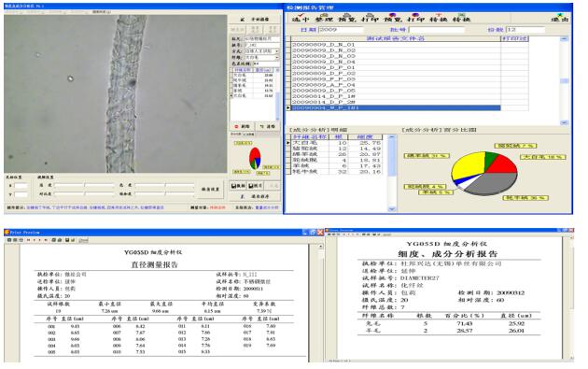Click Close in the Print Preview toolbar
The width and height of the screenshot is (588, 369).
(84, 240)
